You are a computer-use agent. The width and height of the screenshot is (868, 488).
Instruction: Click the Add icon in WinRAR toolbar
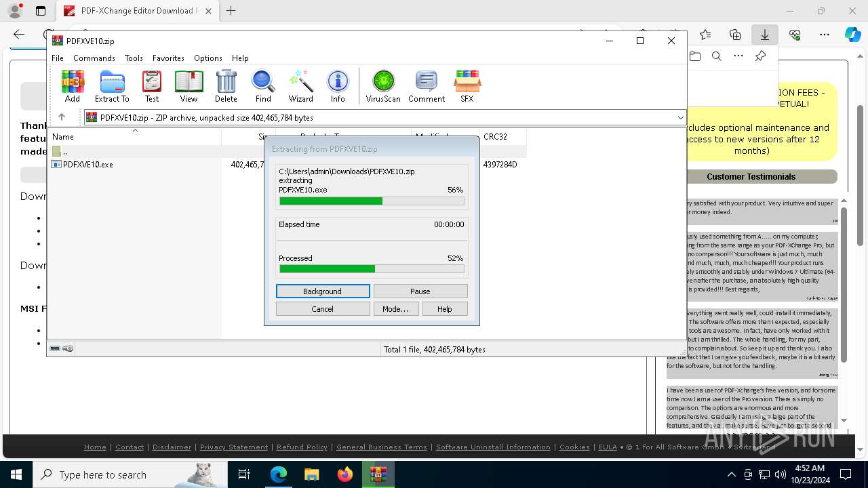73,86
